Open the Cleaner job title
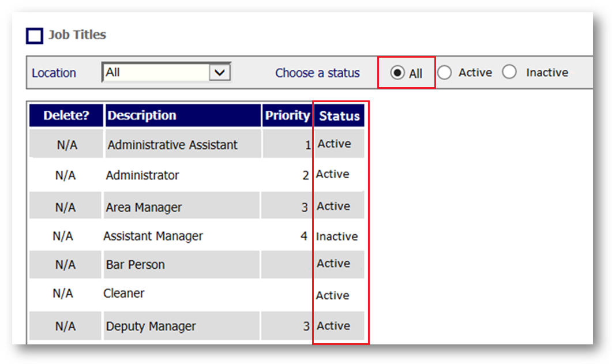This screenshot has width=612, height=364. (123, 293)
